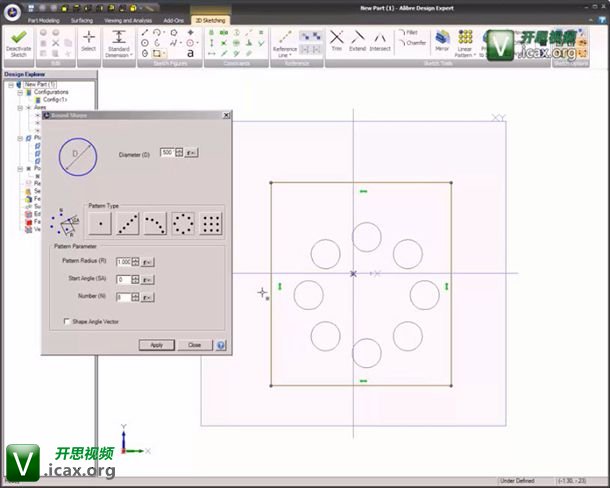This screenshot has height=488, width=610.
Task: Select the Polygon sketch tool
Action: click(174, 33)
